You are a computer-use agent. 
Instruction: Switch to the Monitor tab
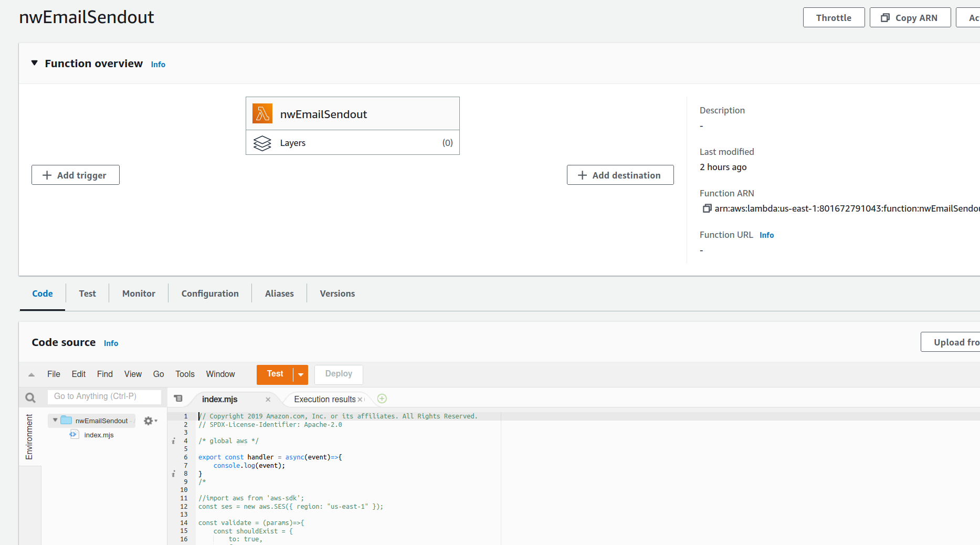tap(139, 294)
